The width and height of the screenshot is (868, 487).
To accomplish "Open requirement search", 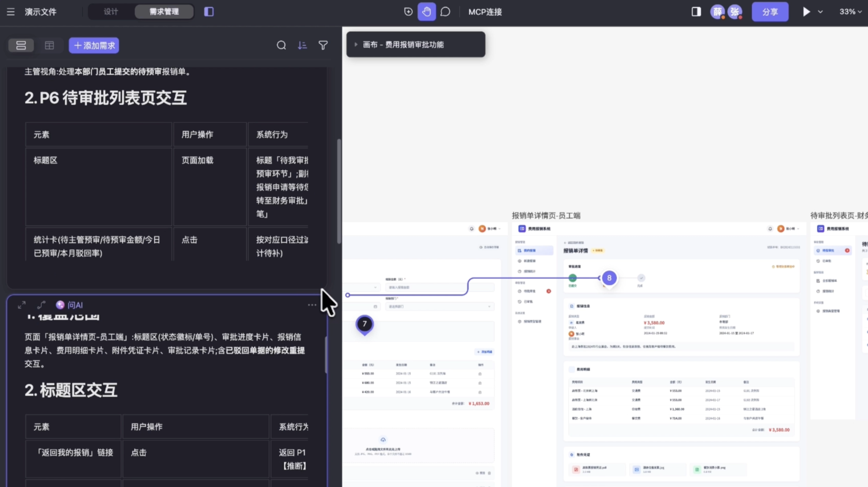I will click(x=281, y=46).
